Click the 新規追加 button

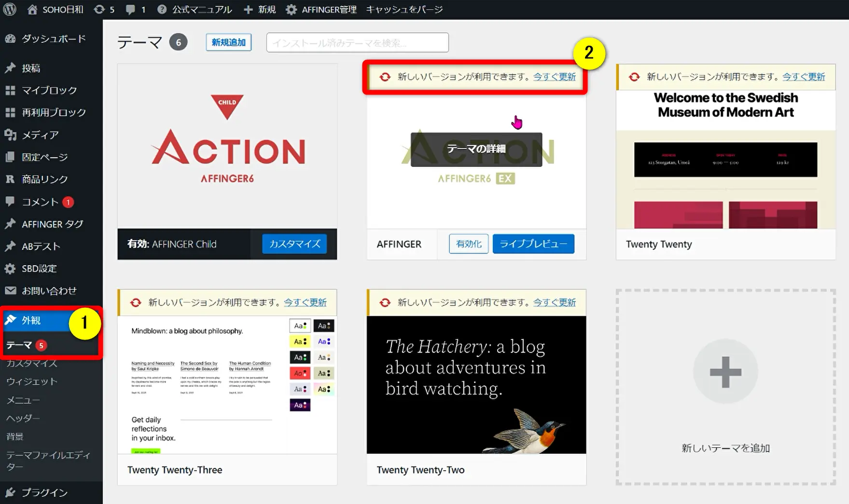[228, 42]
